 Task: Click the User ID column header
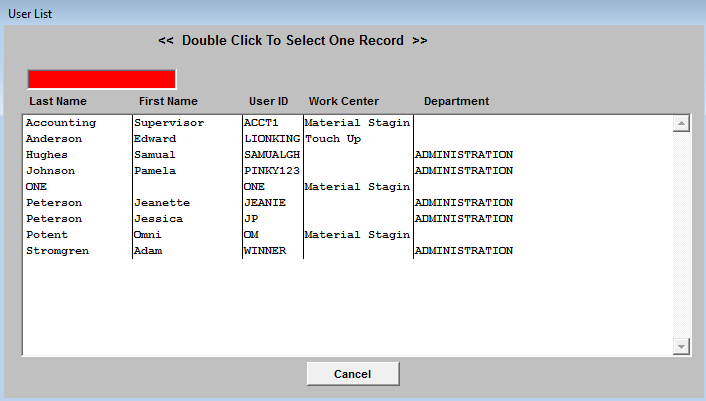click(269, 101)
